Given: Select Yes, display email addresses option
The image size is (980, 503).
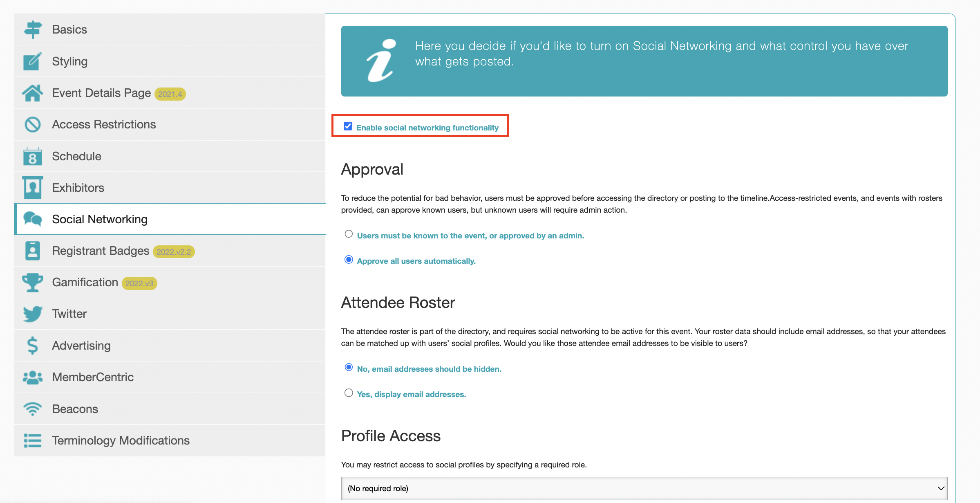Looking at the screenshot, I should point(349,393).
